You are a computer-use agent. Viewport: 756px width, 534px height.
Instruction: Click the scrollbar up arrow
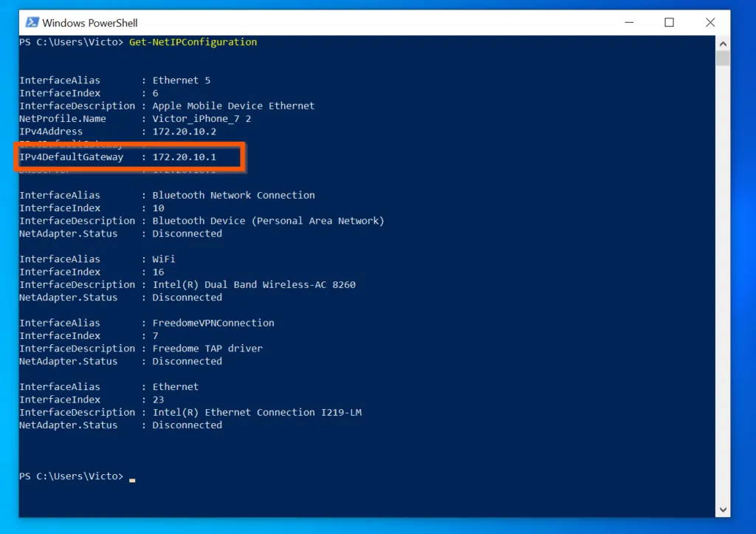(x=724, y=42)
